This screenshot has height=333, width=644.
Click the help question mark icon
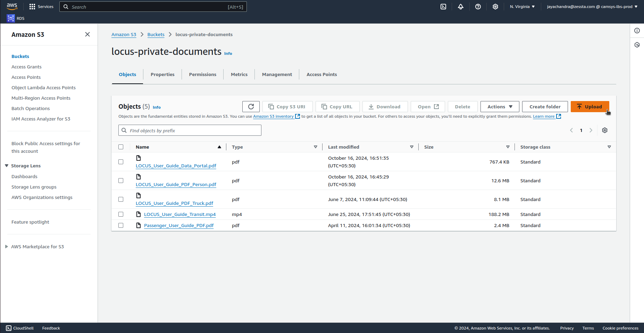click(x=478, y=7)
